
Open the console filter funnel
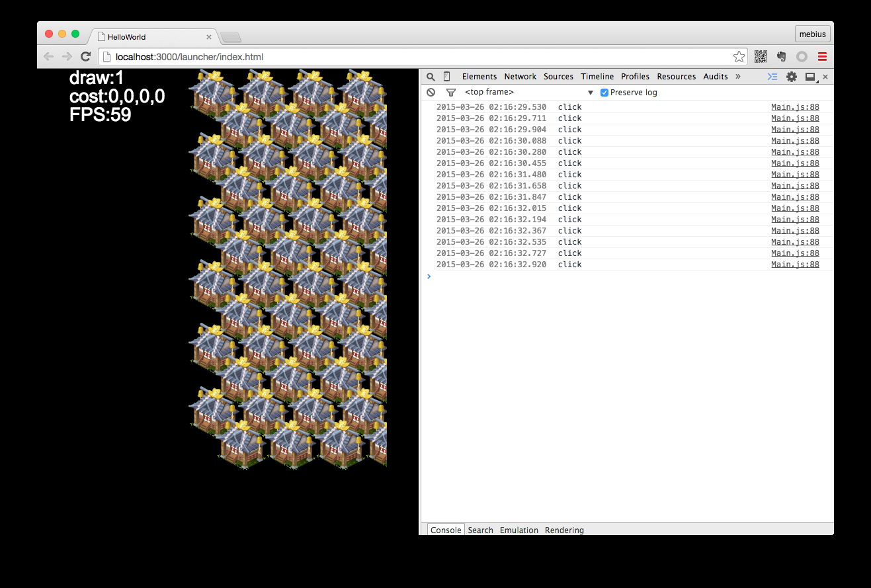coord(451,93)
